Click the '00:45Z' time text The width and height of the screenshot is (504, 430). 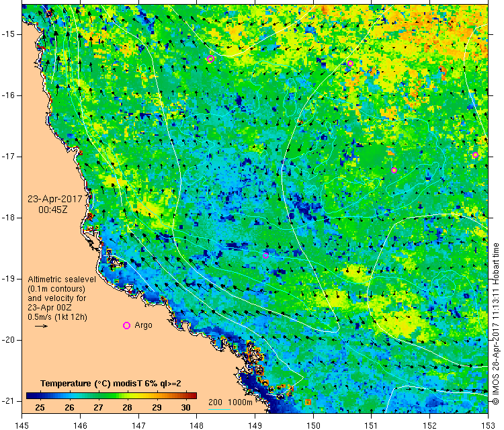tap(53, 210)
